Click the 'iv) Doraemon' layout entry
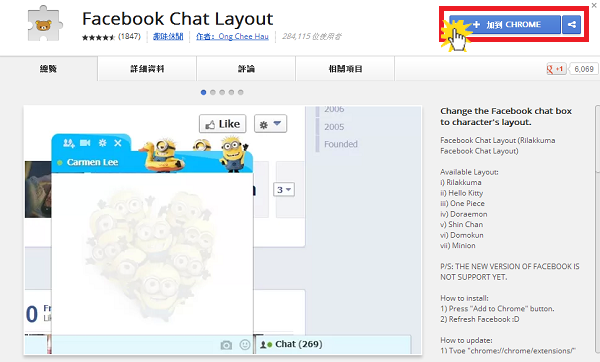This screenshot has height=362, width=600. [x=464, y=214]
